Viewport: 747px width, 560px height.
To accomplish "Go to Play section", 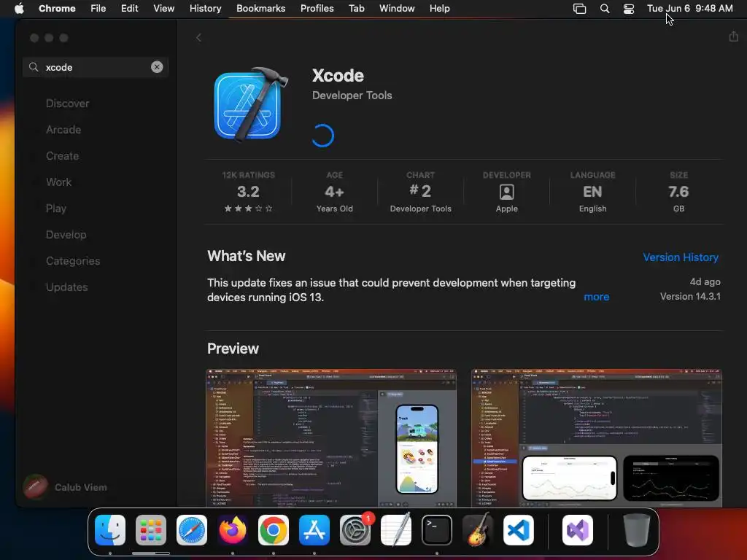I will [x=56, y=209].
